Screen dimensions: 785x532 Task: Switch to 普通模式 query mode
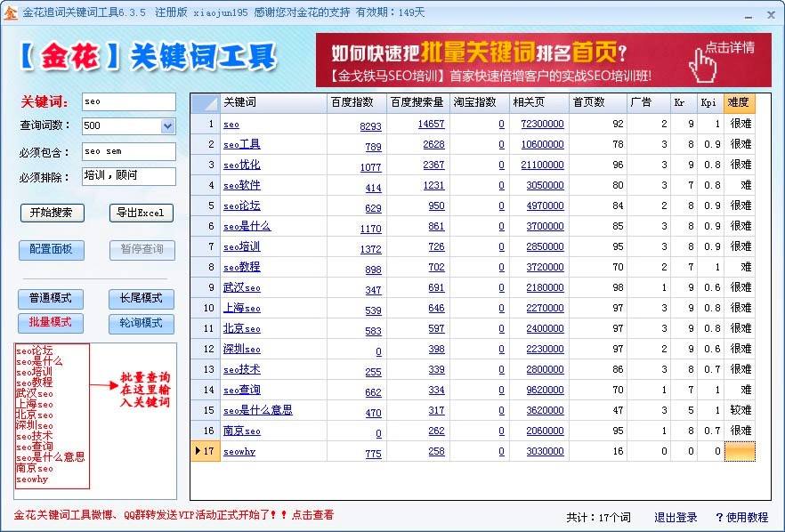pyautogui.click(x=51, y=299)
